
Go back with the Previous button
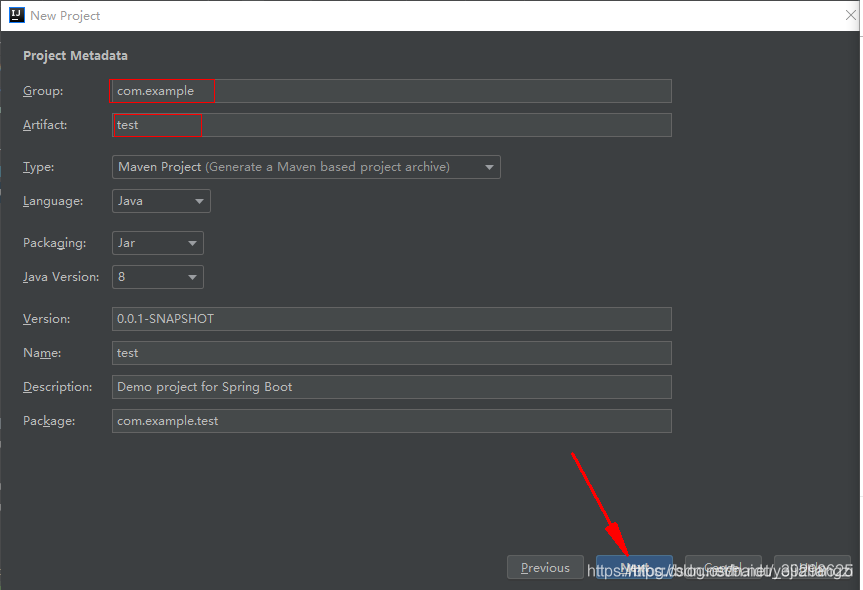545,567
